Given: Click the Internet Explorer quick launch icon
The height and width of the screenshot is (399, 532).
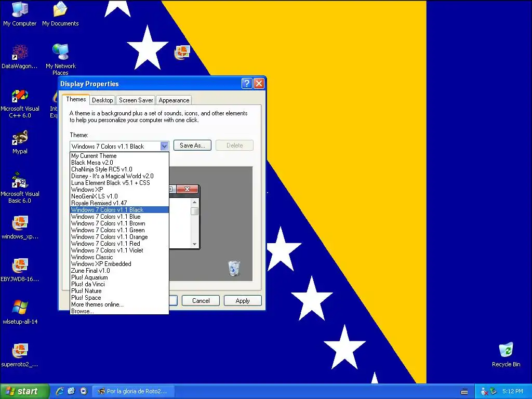Looking at the screenshot, I should [60, 391].
